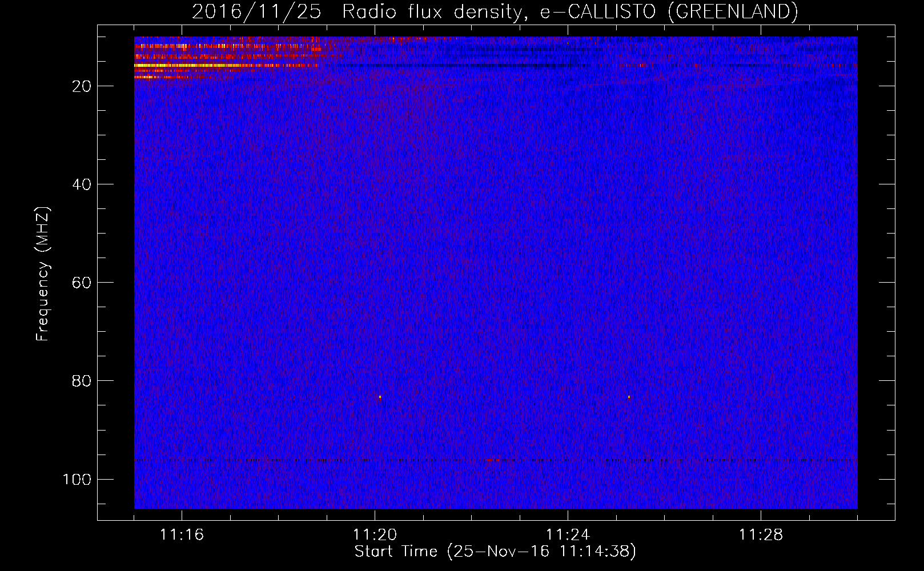Click the yellow spot near 11:25 at 83 MHz

[x=629, y=397]
